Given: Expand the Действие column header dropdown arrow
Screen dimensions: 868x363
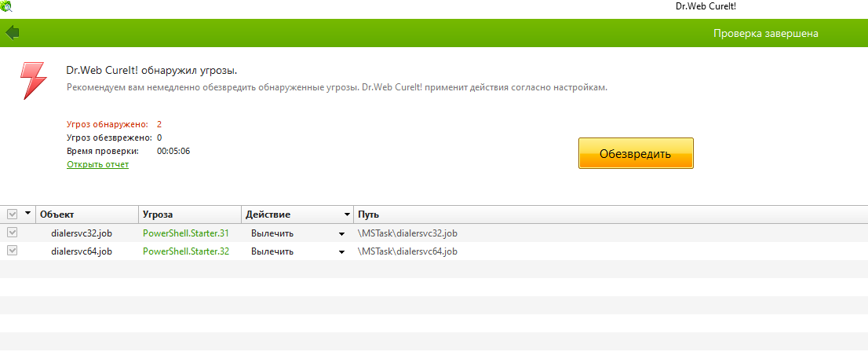Looking at the screenshot, I should click(346, 214).
